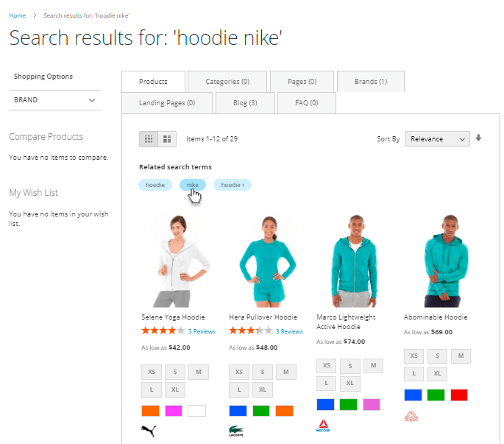This screenshot has width=504, height=444.
Task: Click the Lacoste brand logo
Action: pos(236,431)
